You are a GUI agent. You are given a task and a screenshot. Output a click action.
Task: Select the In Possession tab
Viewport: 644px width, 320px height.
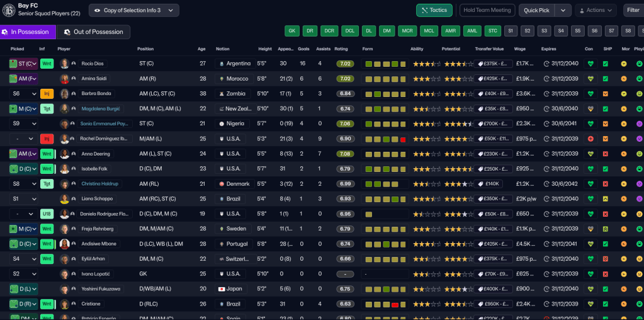coord(28,32)
